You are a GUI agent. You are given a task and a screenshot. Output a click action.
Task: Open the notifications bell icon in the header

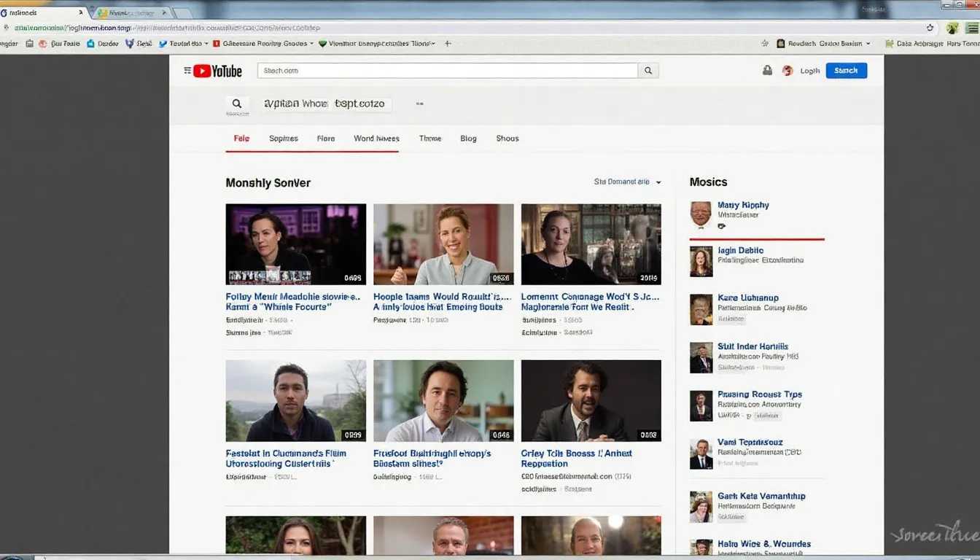tap(767, 71)
